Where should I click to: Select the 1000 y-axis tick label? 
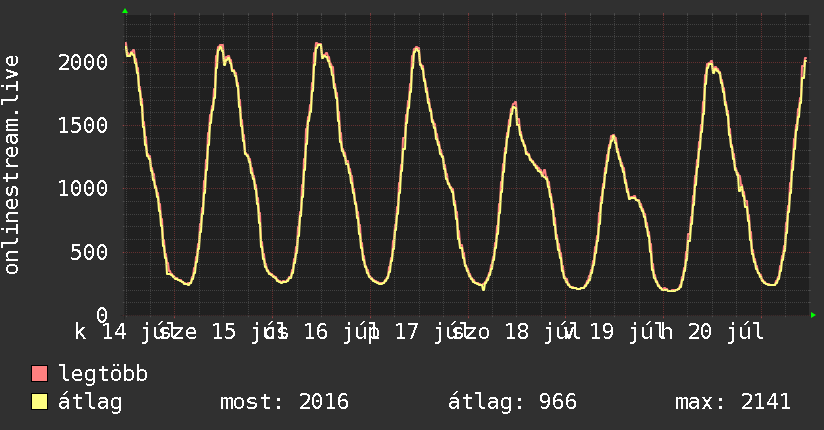click(x=83, y=189)
